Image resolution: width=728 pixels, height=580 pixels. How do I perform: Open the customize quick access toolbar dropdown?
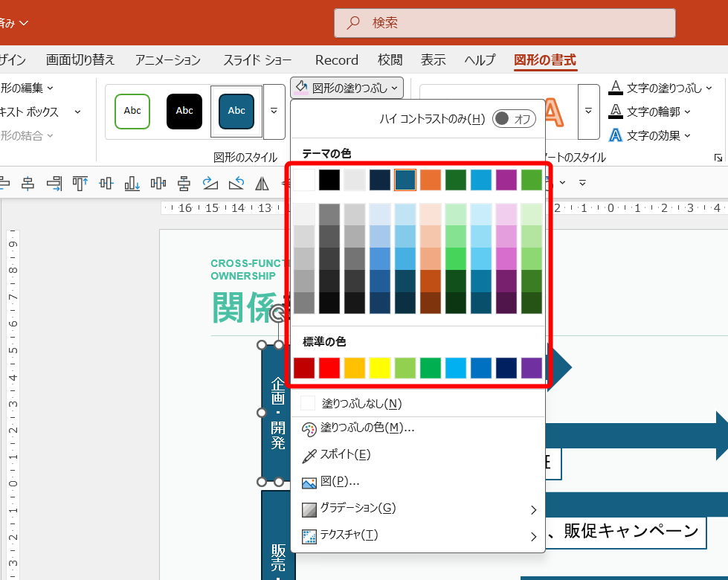point(582,183)
